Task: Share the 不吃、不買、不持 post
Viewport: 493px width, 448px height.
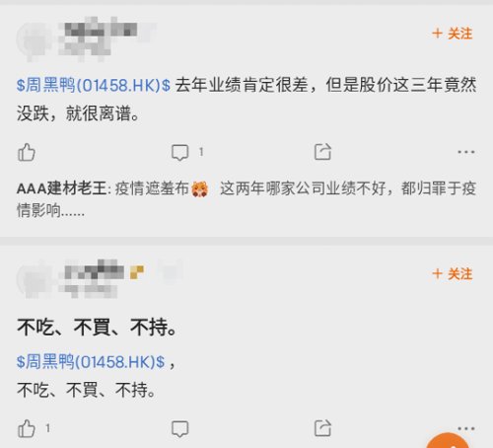Action: point(322,428)
